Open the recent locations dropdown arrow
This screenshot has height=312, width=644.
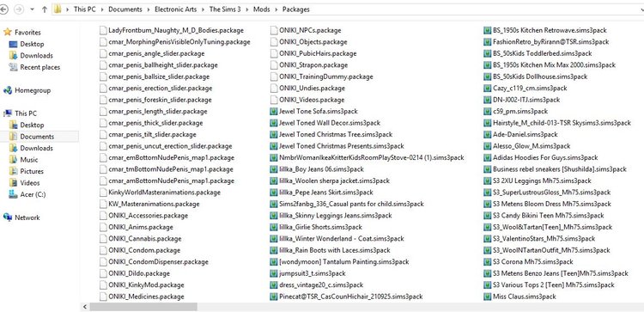(x=32, y=9)
